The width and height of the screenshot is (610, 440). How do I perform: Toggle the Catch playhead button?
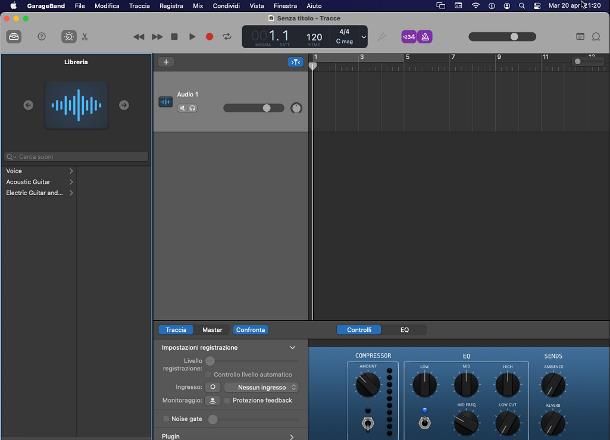pos(296,62)
